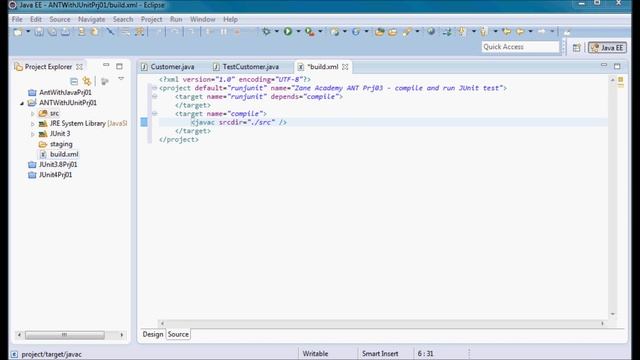The width and height of the screenshot is (640, 360).
Task: Click the Save floppy disk icon
Action: [x=39, y=31]
